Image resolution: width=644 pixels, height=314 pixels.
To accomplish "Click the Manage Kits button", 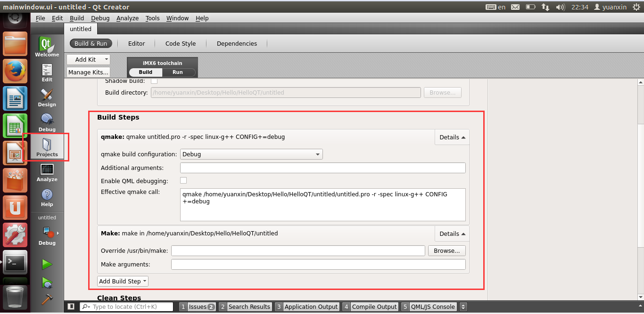I will [x=88, y=72].
